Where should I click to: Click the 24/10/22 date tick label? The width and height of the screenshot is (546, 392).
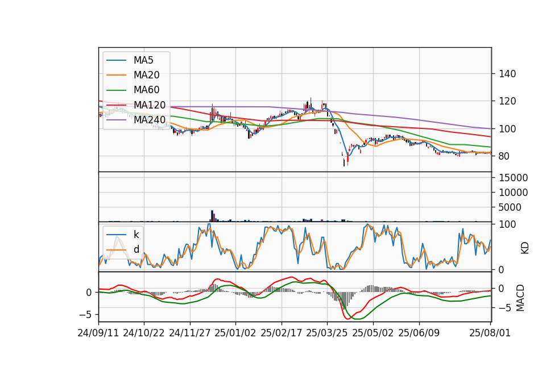144,333
